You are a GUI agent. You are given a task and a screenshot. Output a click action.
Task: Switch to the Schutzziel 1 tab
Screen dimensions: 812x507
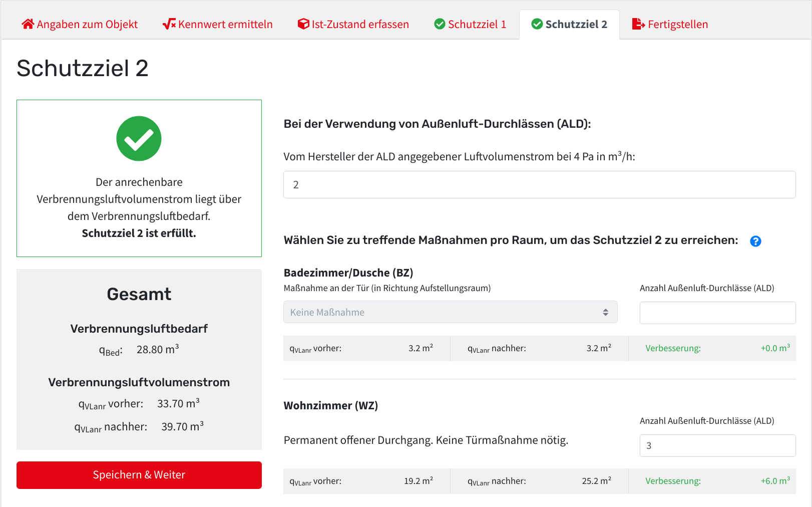coord(477,24)
